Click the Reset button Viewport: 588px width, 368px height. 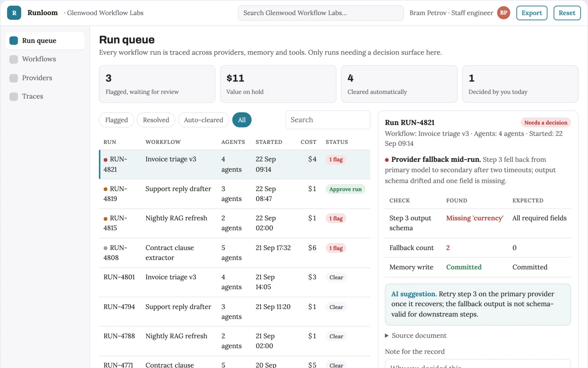coord(567,13)
